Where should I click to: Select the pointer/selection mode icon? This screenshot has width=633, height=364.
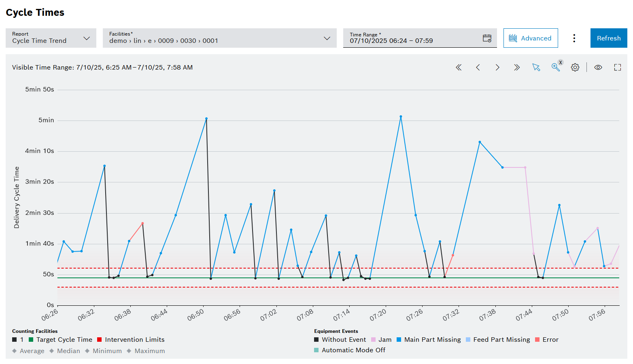(536, 68)
